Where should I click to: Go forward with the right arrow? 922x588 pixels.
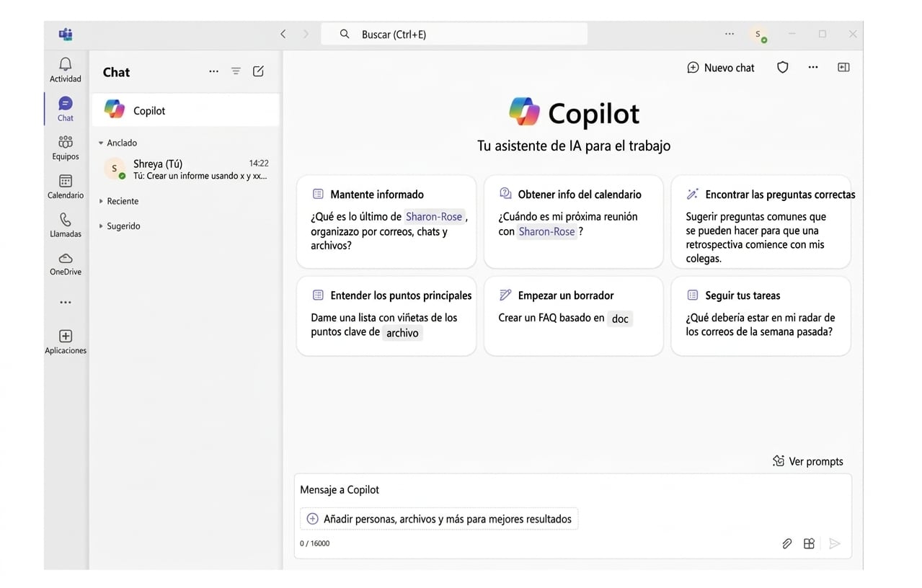click(306, 34)
